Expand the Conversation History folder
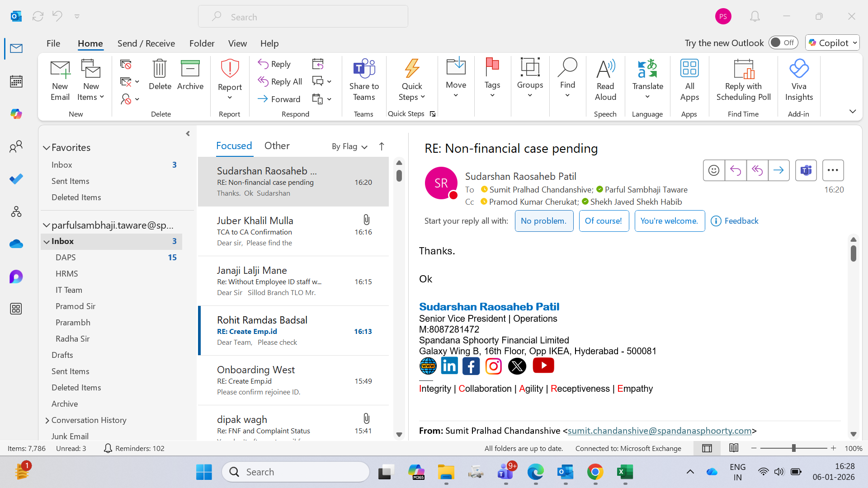This screenshot has width=868, height=488. tap(47, 420)
